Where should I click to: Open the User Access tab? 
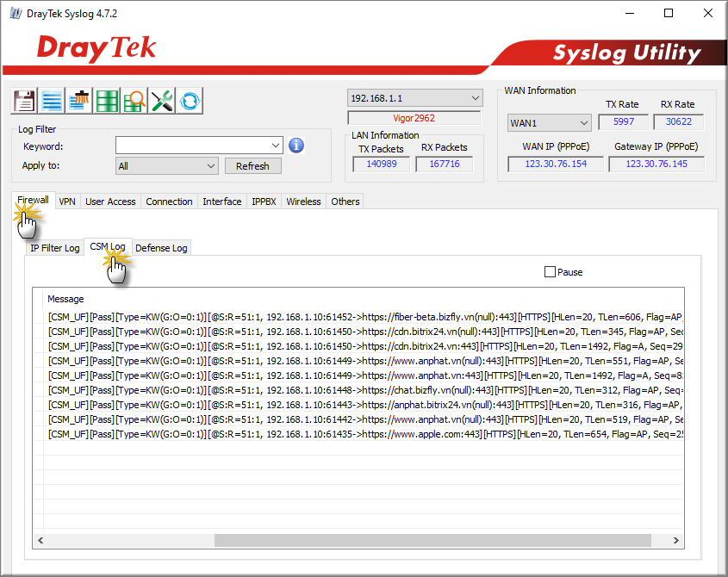110,202
